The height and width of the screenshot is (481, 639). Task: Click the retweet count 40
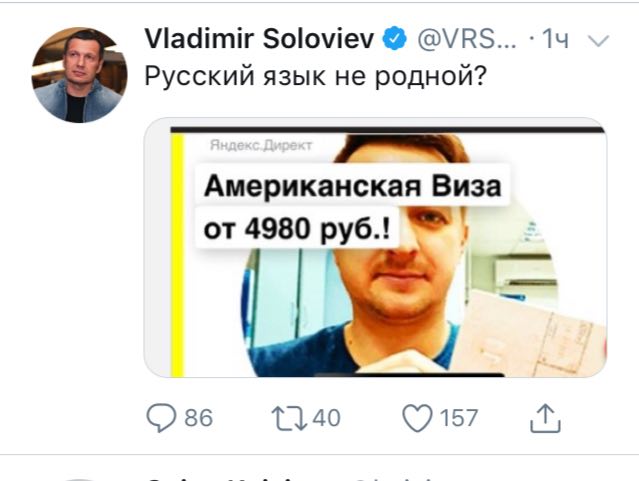point(326,418)
